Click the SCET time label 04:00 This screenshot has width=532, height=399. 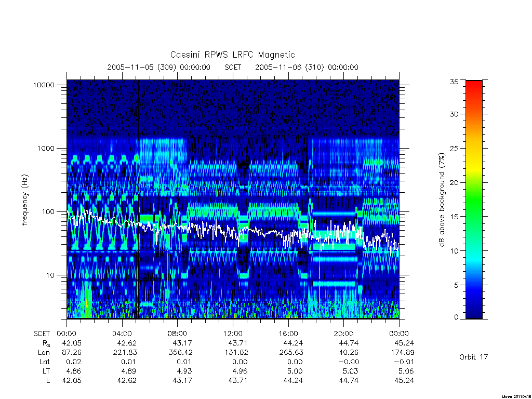coord(122,334)
